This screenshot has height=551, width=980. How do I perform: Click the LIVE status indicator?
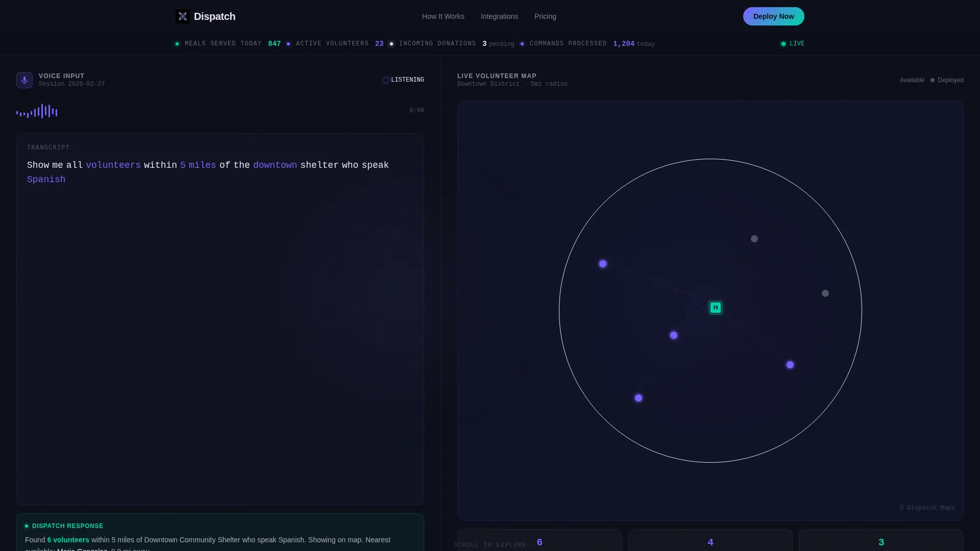[x=792, y=44]
